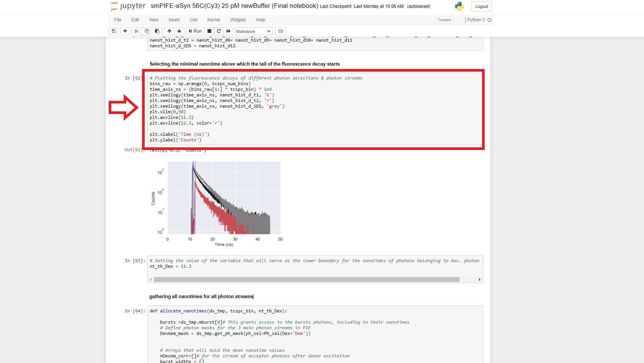Open the Insert menu
644x363 pixels.
[174, 20]
